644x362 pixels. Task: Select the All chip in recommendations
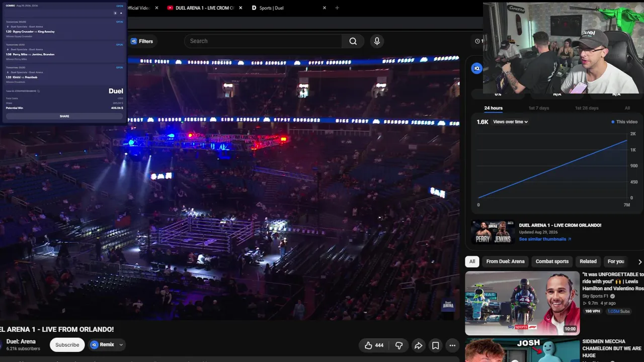472,261
